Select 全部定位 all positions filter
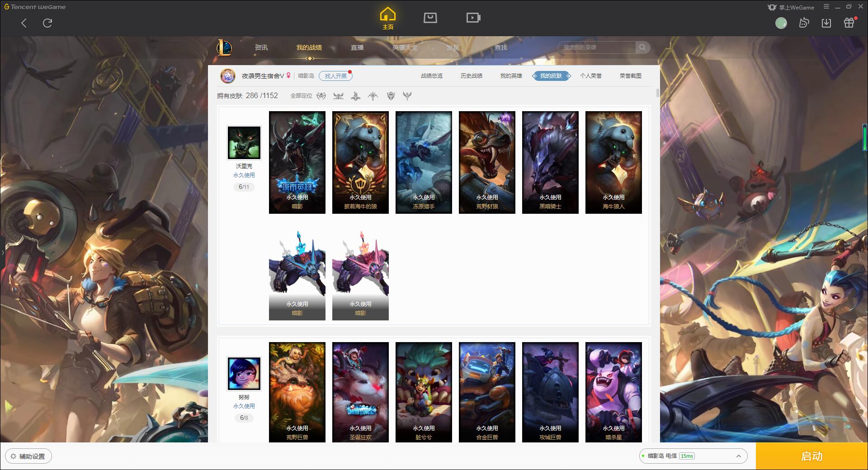The height and width of the screenshot is (470, 868). pyautogui.click(x=301, y=96)
